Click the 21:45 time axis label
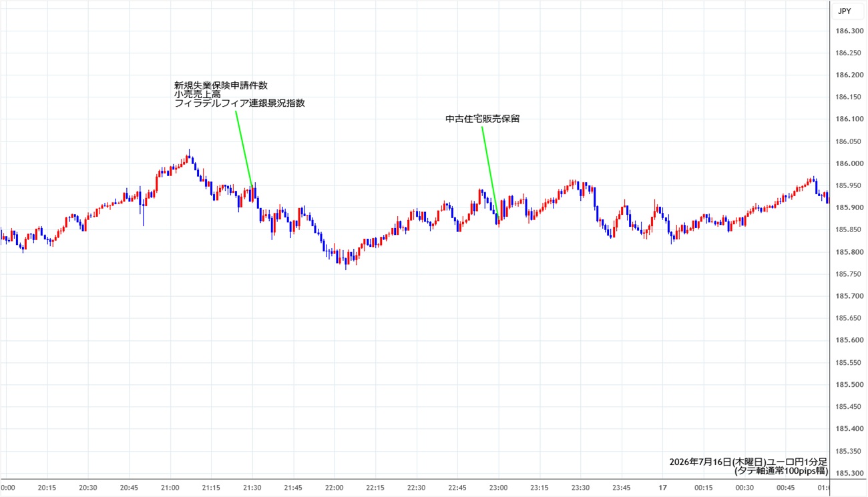The width and height of the screenshot is (868, 497). tap(294, 488)
